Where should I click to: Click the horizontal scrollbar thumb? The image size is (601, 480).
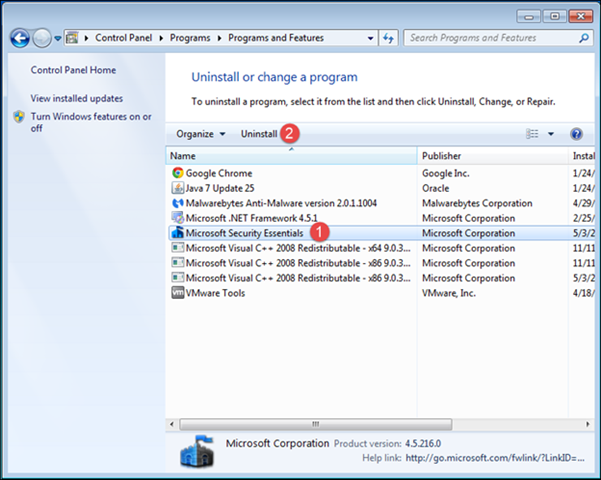(316, 424)
